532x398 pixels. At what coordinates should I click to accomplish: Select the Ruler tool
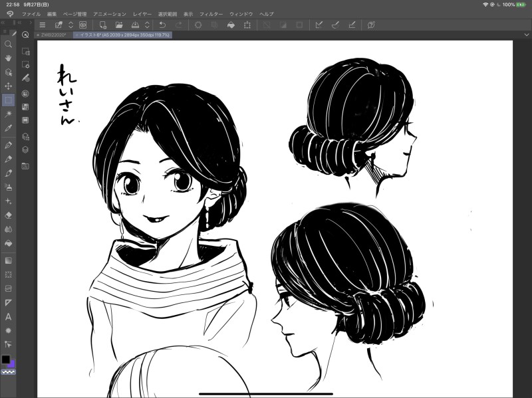pyautogui.click(x=8, y=303)
